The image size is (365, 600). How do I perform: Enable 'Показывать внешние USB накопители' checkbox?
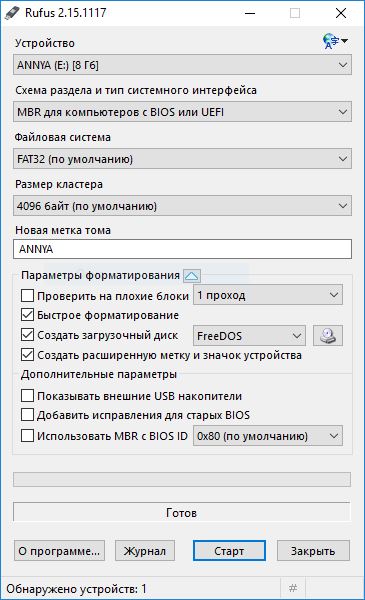(27, 396)
